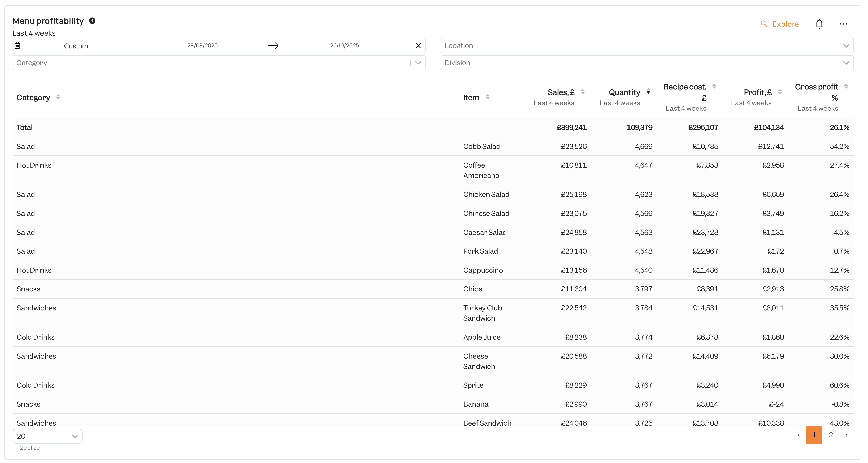Click Banana's profit value £-24
Screen dimensions: 868x463
pos(776,404)
